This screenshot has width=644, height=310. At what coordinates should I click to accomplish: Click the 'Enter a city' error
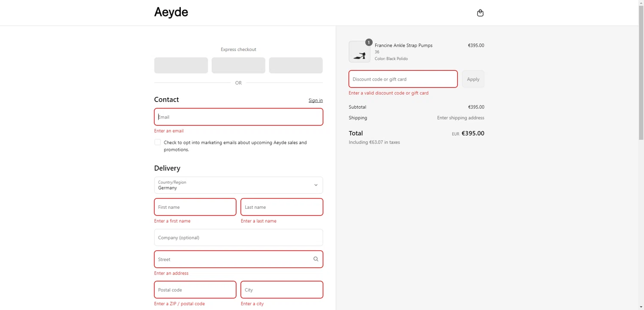(x=252, y=304)
